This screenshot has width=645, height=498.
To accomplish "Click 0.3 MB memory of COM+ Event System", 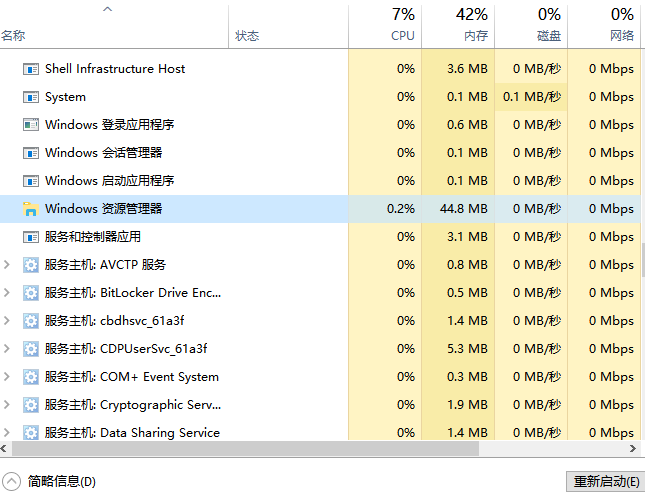I will pos(467,377).
